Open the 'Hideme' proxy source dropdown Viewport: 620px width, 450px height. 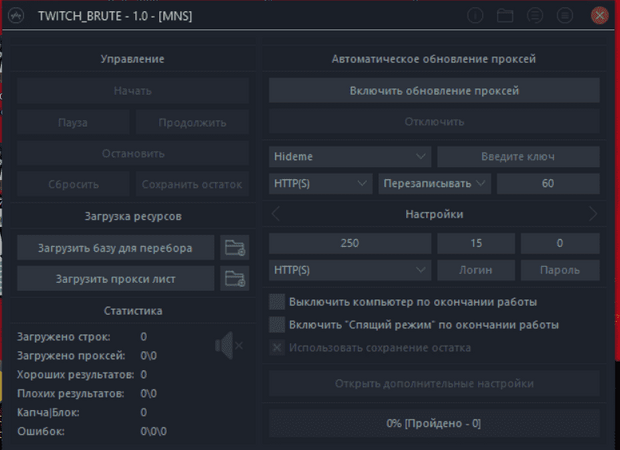point(350,157)
